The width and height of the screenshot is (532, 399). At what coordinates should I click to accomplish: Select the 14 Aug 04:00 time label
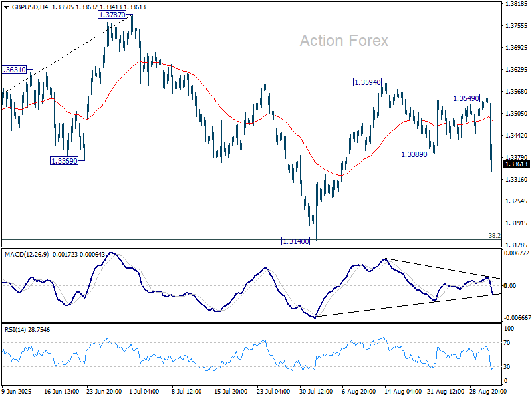(403, 392)
